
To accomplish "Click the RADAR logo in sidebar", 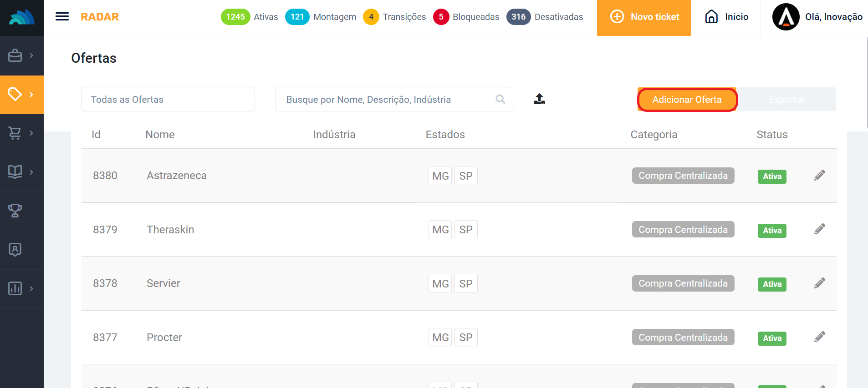I will pos(21,17).
